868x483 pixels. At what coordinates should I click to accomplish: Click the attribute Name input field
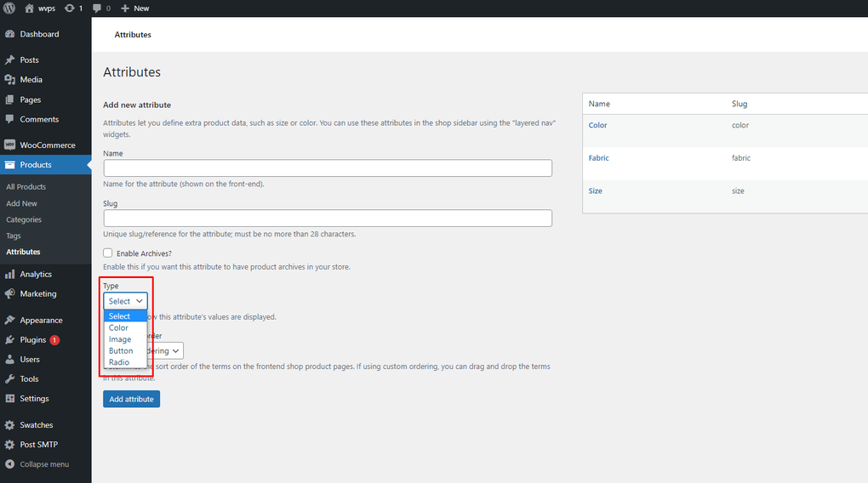(328, 168)
